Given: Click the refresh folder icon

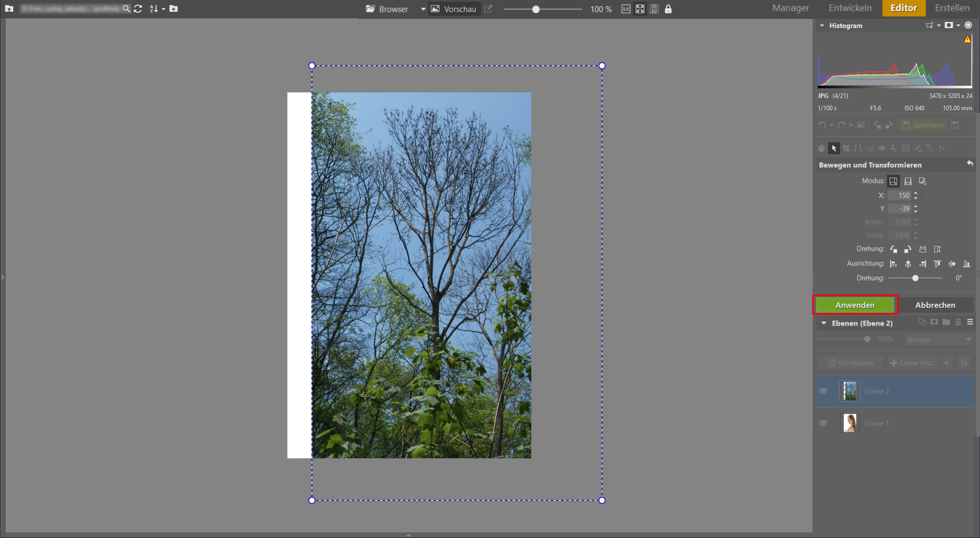Looking at the screenshot, I should pos(138,9).
